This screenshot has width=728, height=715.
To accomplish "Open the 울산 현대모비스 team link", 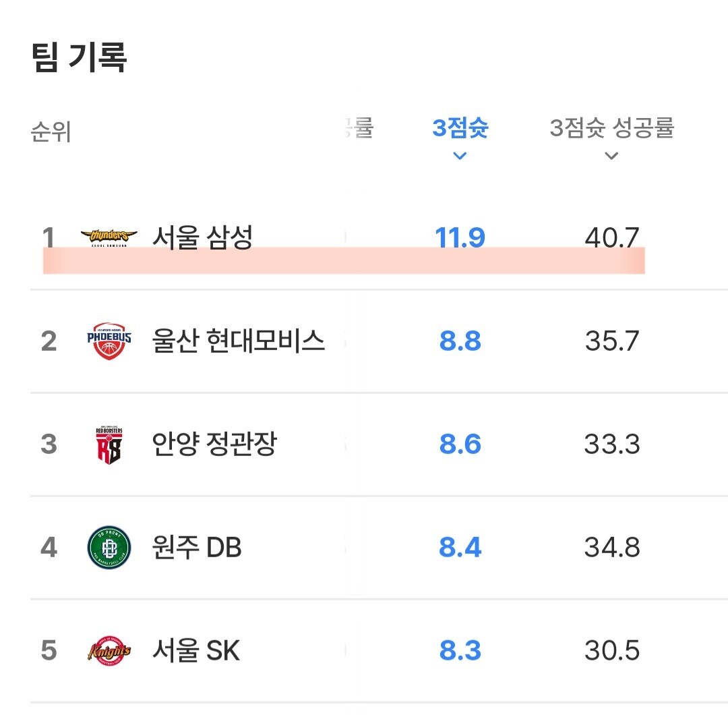I will click(x=239, y=341).
